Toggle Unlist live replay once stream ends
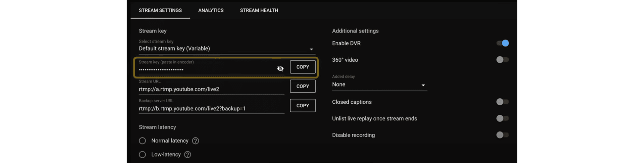Screen dimensions: 644x163 502,118
